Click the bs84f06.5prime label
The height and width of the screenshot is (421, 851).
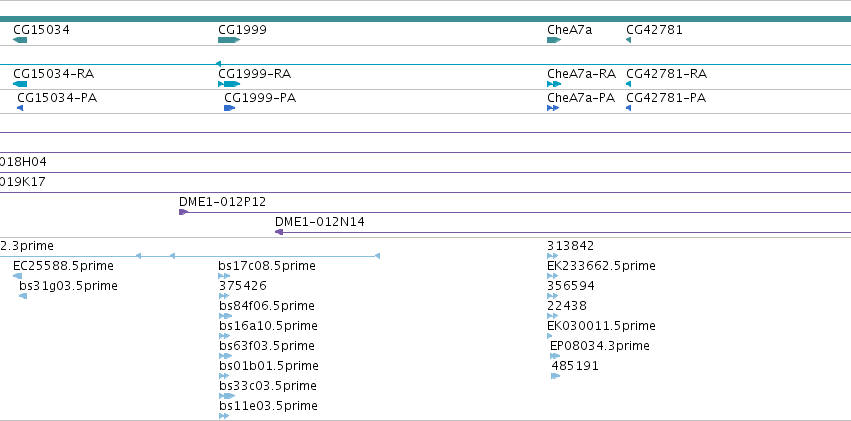click(267, 306)
